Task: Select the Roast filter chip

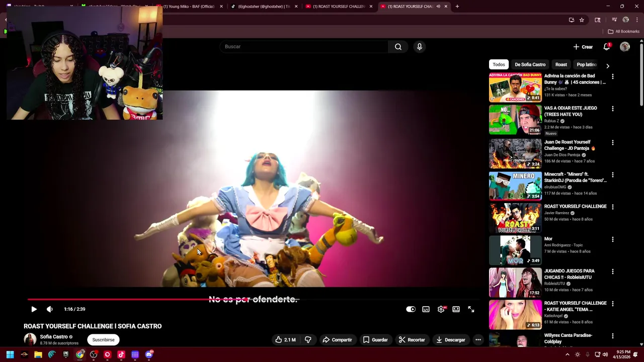Action: (561, 64)
